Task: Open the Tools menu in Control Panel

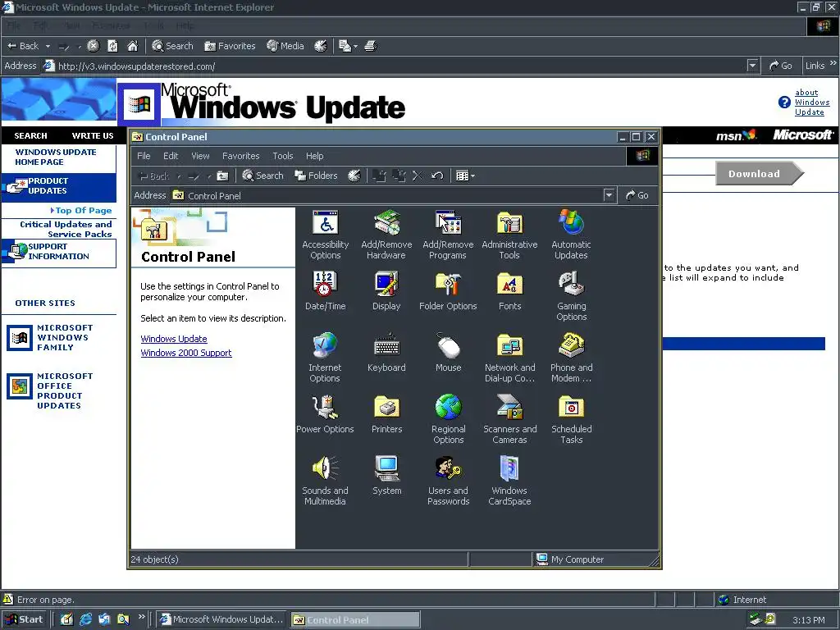Action: 282,156
